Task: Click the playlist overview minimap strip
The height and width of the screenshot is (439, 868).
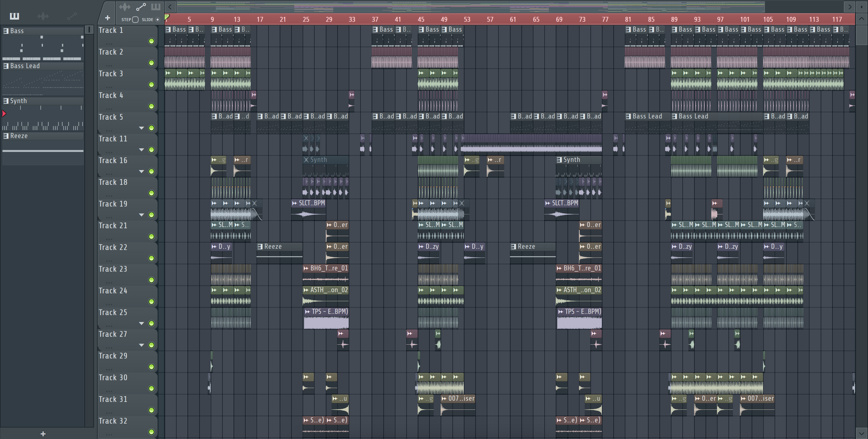Action: [471, 6]
